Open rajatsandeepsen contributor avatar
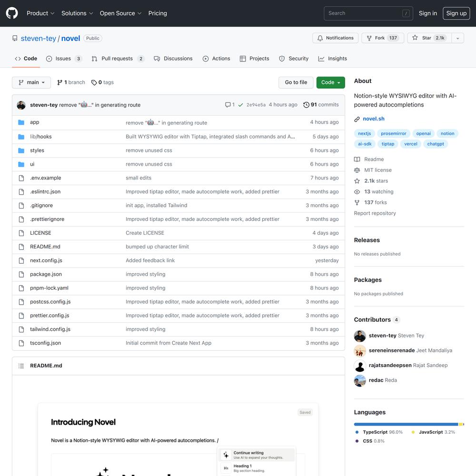 pos(360,366)
